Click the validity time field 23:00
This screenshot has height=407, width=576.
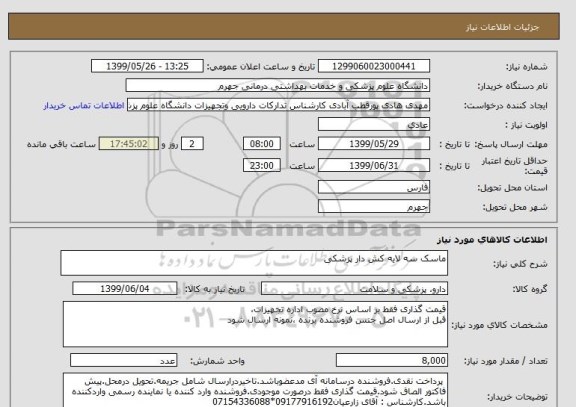[262, 166]
